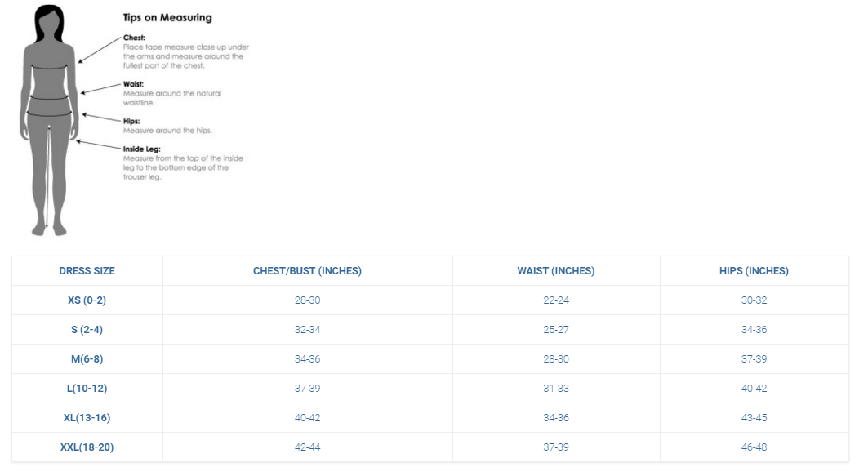Image resolution: width=868 pixels, height=476 pixels.
Task: Select the HIPS (INCHES) column header
Action: point(754,270)
